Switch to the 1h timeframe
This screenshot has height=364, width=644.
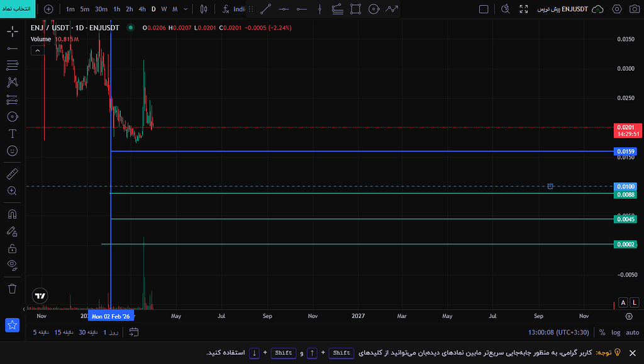pyautogui.click(x=116, y=10)
